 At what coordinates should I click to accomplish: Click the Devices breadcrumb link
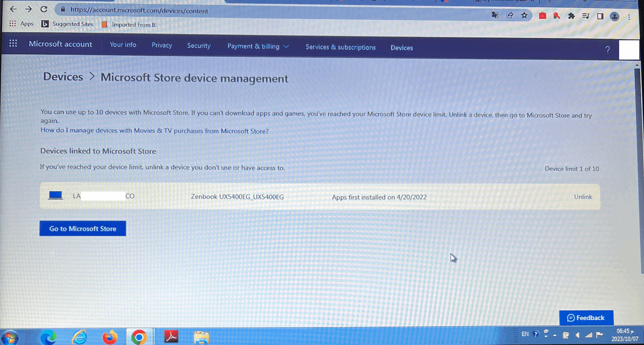63,77
